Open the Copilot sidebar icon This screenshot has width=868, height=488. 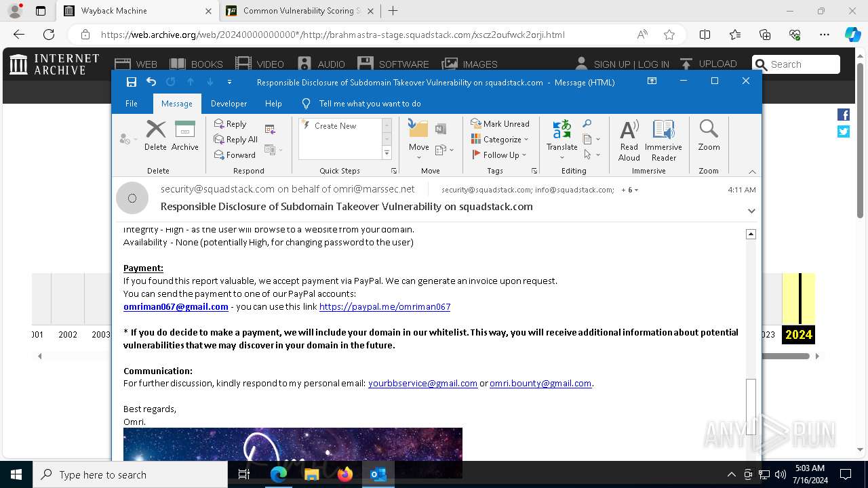pos(852,35)
